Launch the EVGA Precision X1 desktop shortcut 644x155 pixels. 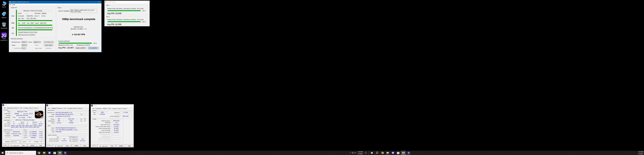click(4, 36)
